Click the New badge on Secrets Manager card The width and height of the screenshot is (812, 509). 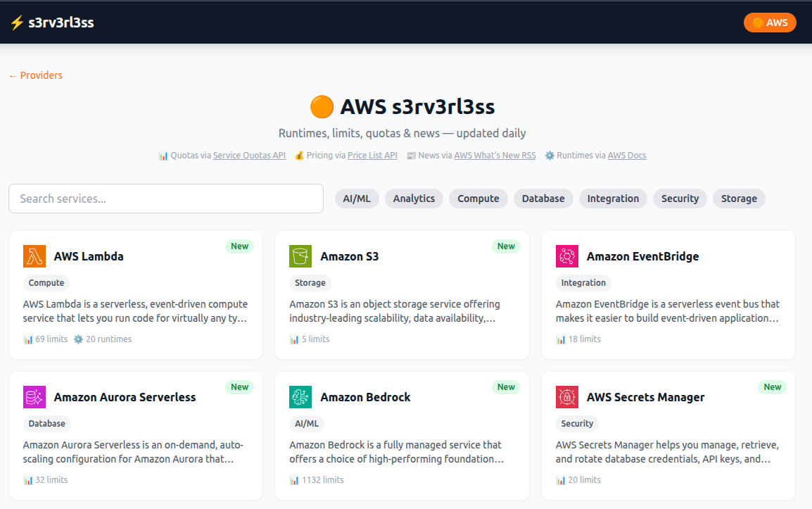[773, 387]
